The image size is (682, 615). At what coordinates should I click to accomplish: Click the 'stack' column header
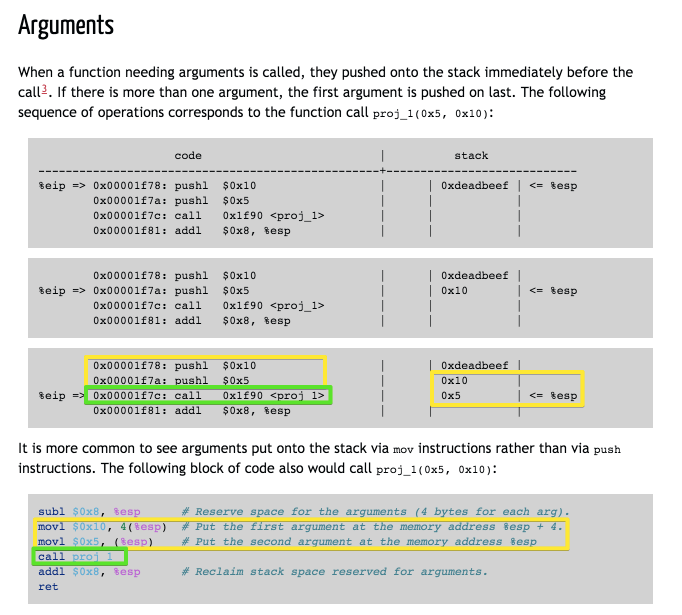(x=471, y=156)
